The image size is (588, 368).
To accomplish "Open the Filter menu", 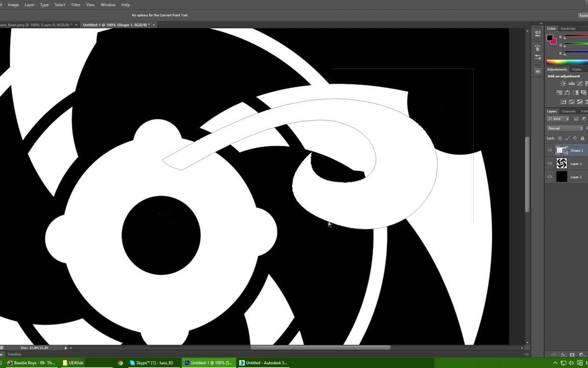I will [x=76, y=5].
